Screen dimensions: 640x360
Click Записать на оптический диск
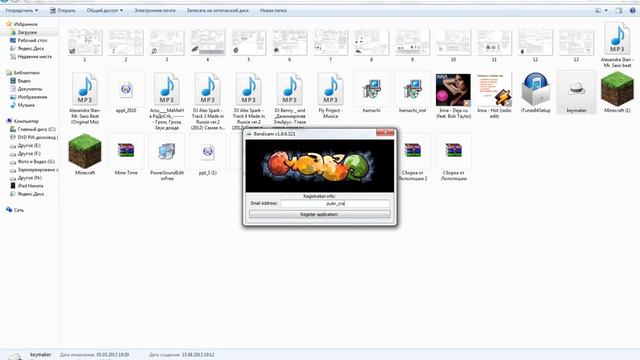pos(218,11)
